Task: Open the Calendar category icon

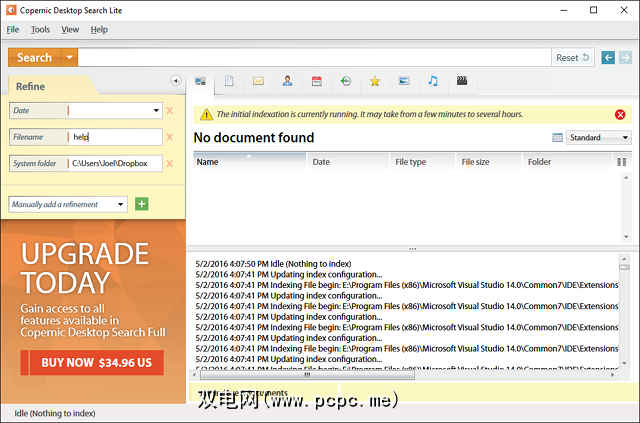Action: tap(316, 81)
